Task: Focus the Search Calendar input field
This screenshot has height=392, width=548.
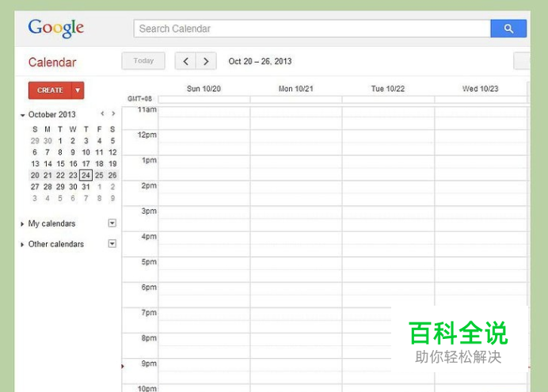Action: pos(312,29)
